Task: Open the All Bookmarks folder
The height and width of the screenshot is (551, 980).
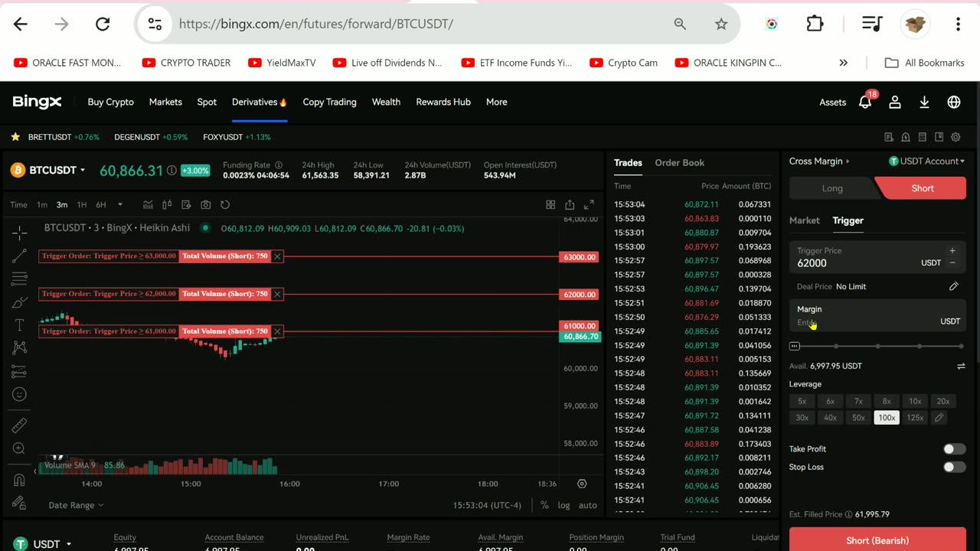Action: click(924, 63)
